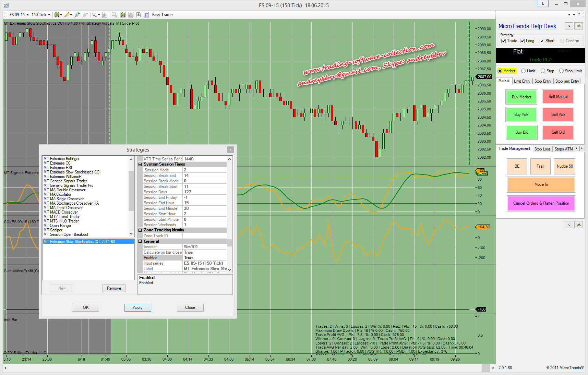Click the Buy Market button

tap(521, 97)
